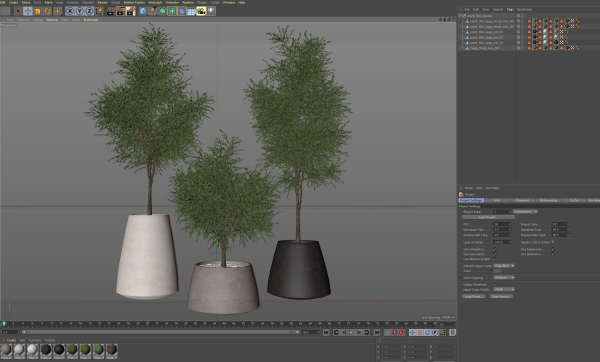Toggle coordinate system icon

click(99, 11)
